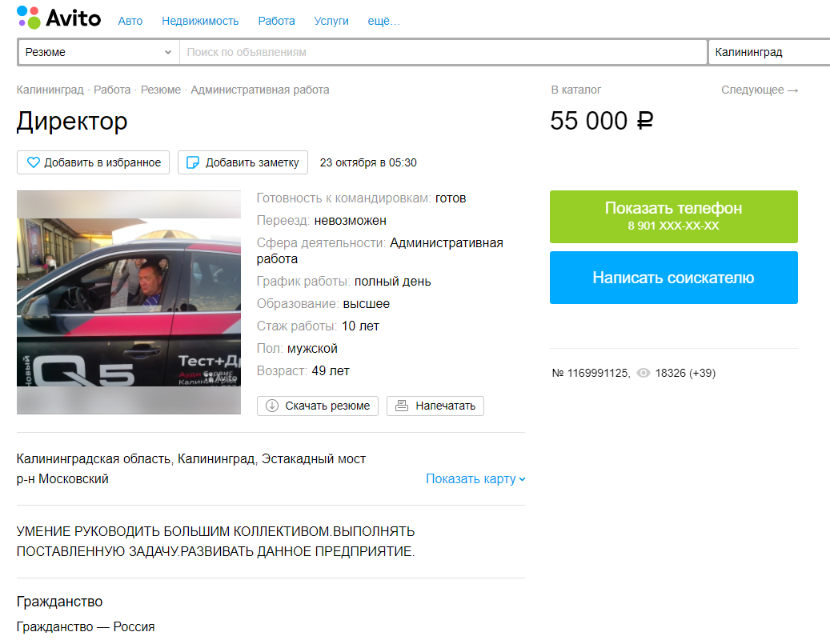Return via the В каталог link

pos(575,90)
